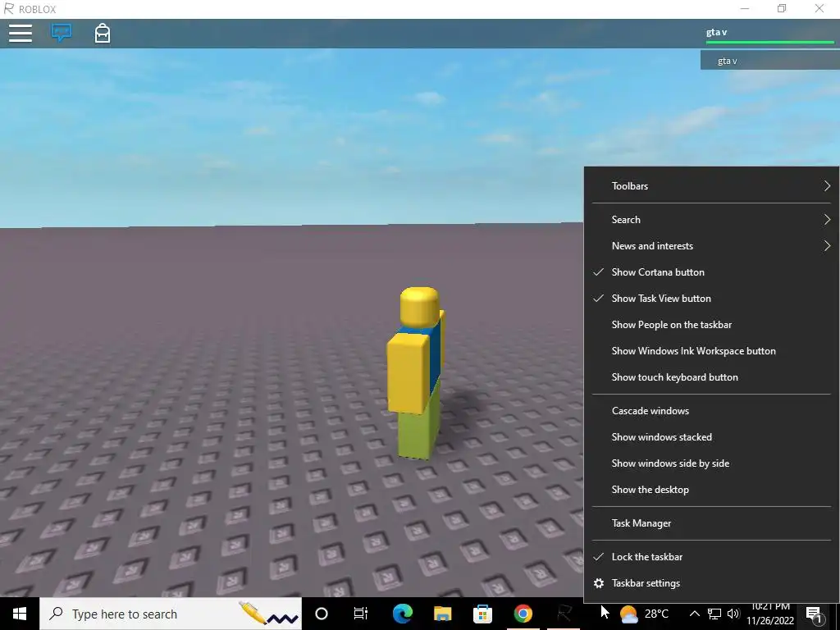The width and height of the screenshot is (840, 630).
Task: Open the Roblox hamburger menu
Action: pos(21,33)
